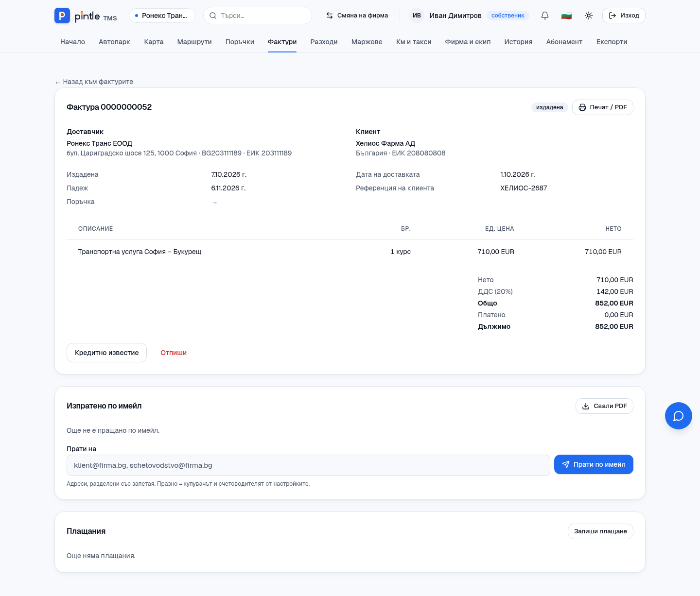Click the издадена status badge

pyautogui.click(x=549, y=107)
